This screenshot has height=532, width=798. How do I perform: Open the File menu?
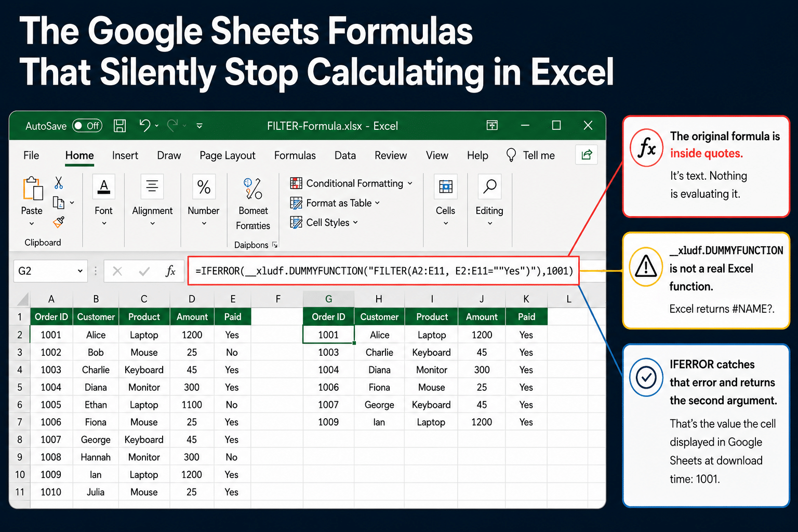(x=31, y=155)
